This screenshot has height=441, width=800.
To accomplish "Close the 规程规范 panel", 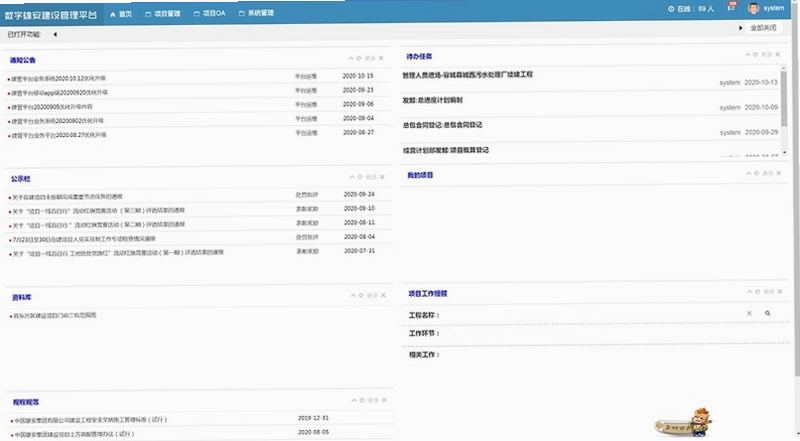I will click(384, 400).
